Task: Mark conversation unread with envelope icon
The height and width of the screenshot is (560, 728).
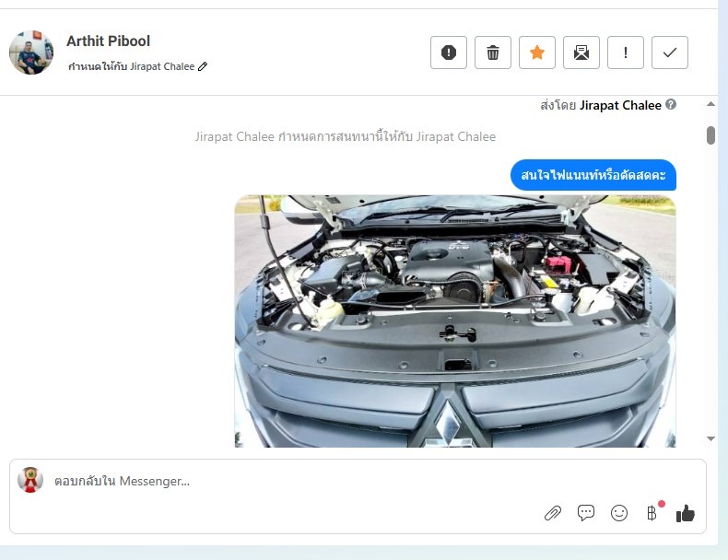Action: coord(581,52)
